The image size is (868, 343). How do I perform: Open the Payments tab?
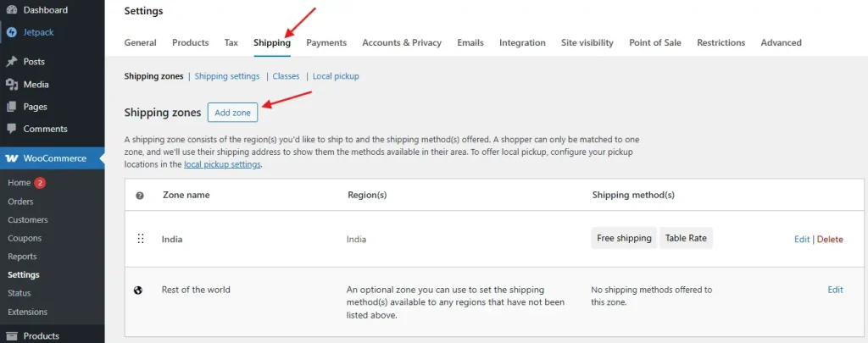pos(326,42)
